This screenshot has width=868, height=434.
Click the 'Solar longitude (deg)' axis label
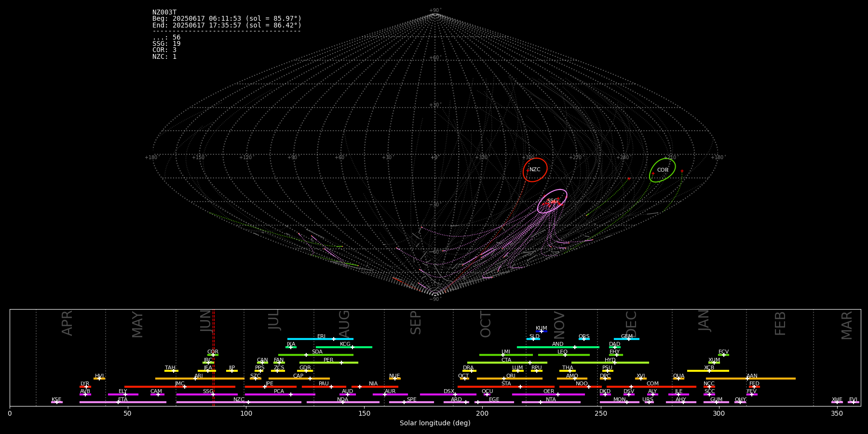(x=435, y=423)
